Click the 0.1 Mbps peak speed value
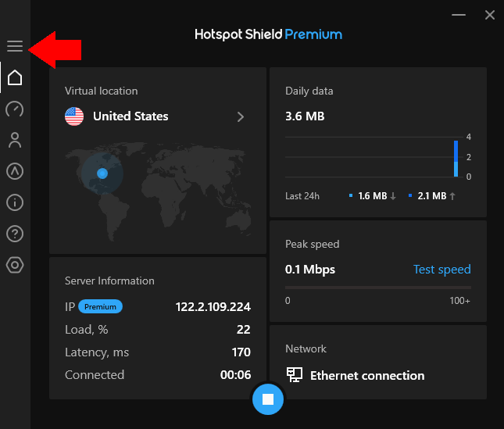 point(310,270)
